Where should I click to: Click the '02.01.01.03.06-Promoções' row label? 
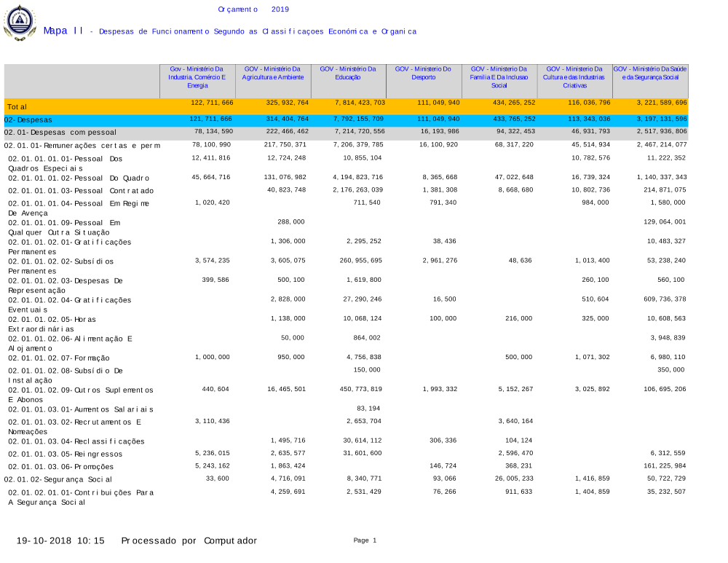point(60,466)
